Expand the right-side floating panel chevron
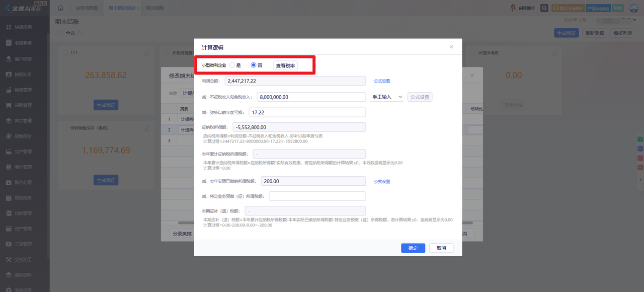 (640, 180)
